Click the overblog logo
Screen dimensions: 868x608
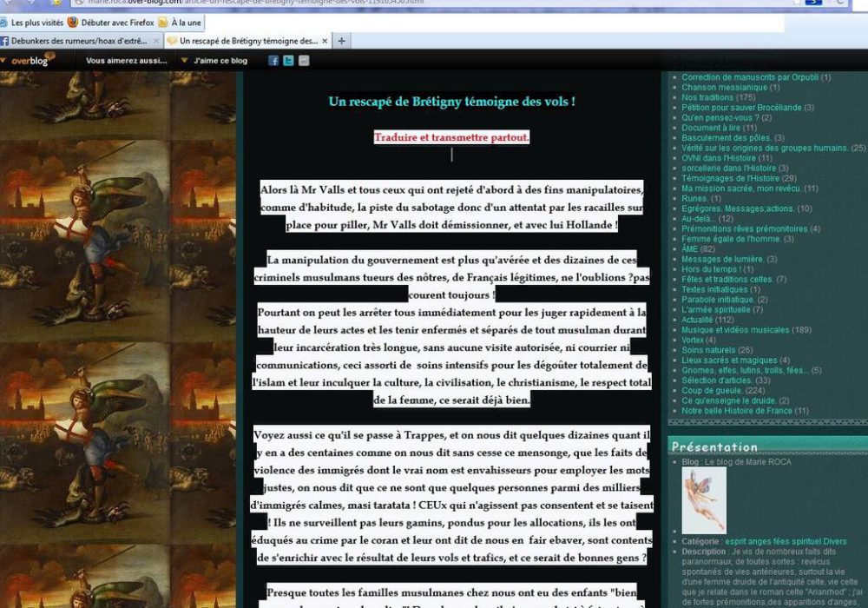[x=31, y=60]
